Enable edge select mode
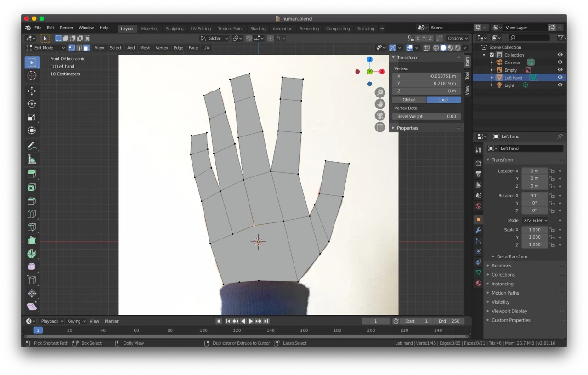Viewport: 588px width, 375px height. [79, 48]
